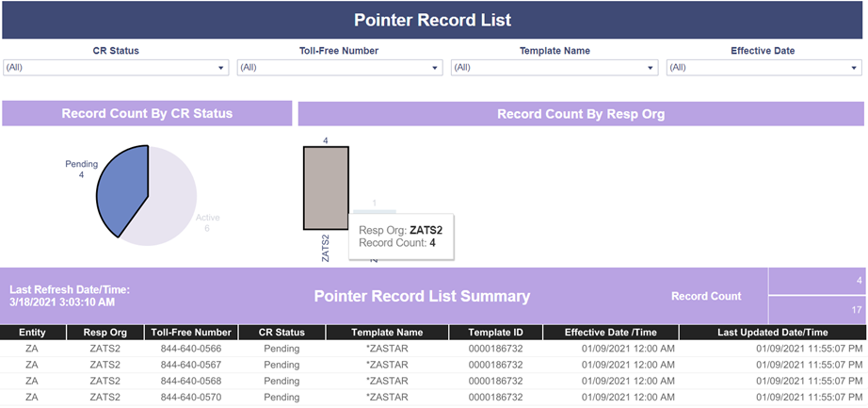Click the Pointer Record List Summary title
The width and height of the screenshot is (868, 408).
pyautogui.click(x=422, y=296)
